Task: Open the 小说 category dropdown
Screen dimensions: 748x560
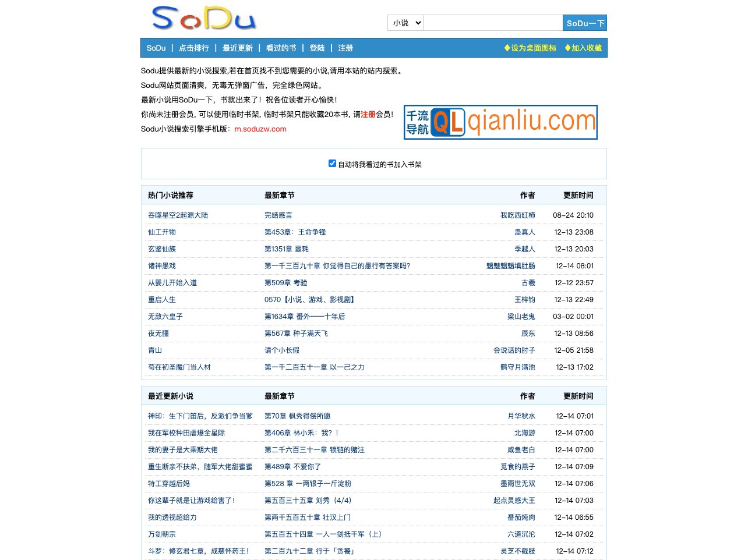Action: 404,22
